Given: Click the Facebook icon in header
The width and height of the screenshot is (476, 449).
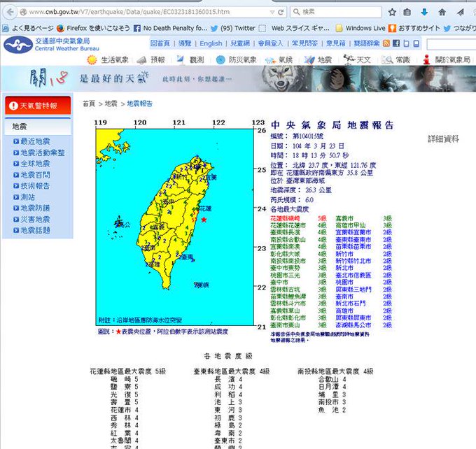Looking at the screenshot, I should point(396,43).
